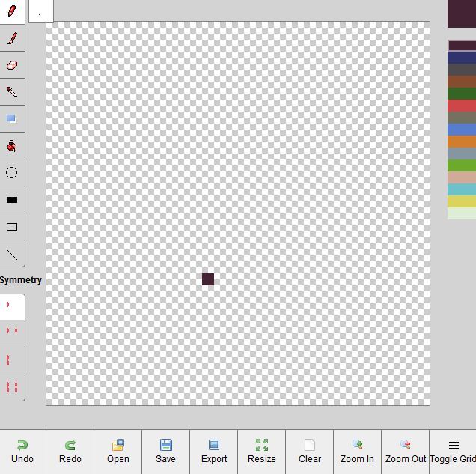Viewport: 476px width, 474px height.
Task: Open the current color preview box
Action: (x=462, y=13)
